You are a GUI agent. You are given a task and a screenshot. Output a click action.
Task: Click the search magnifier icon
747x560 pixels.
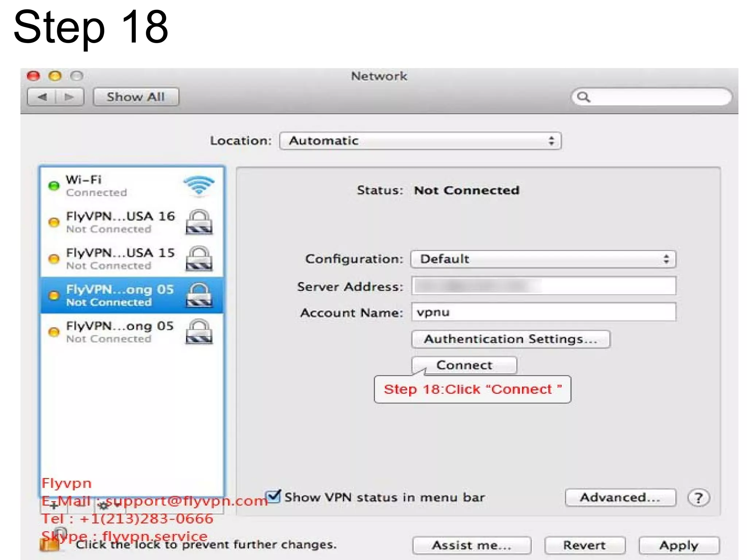click(x=584, y=97)
